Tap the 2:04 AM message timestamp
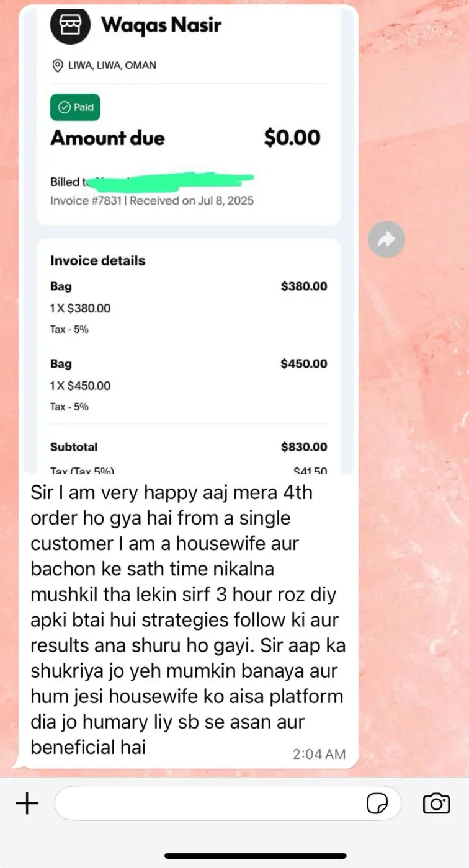This screenshot has height=868, width=469. pyautogui.click(x=319, y=754)
